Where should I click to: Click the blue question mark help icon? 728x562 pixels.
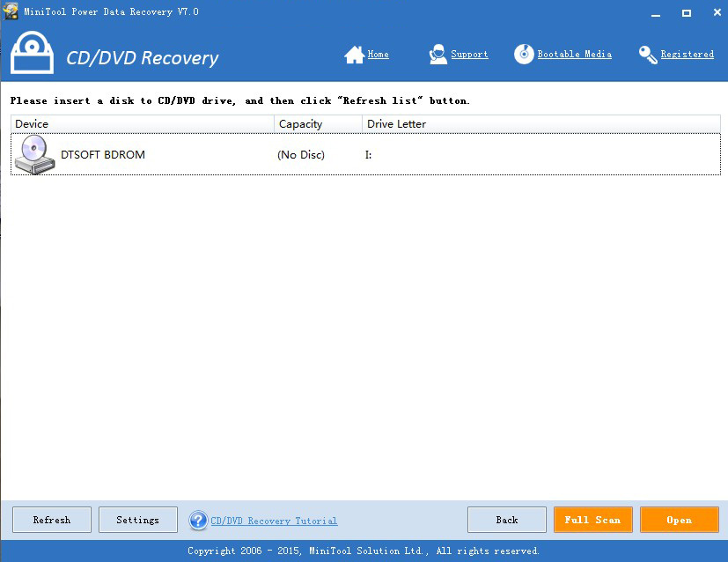198,521
